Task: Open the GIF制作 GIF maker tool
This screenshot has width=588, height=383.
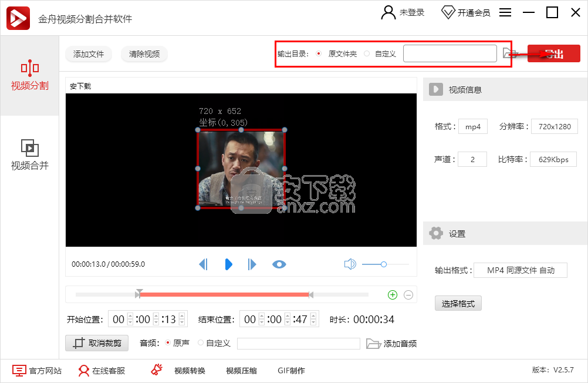Action: [x=292, y=371]
